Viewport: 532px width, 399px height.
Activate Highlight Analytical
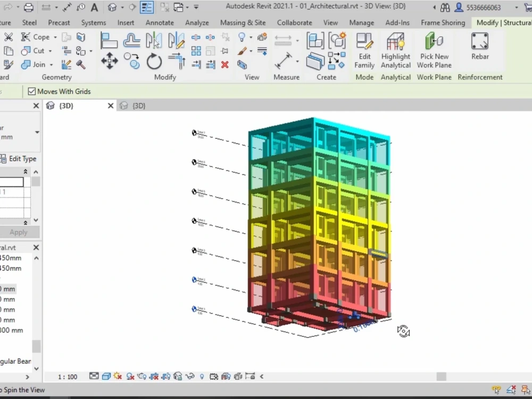tap(396, 51)
